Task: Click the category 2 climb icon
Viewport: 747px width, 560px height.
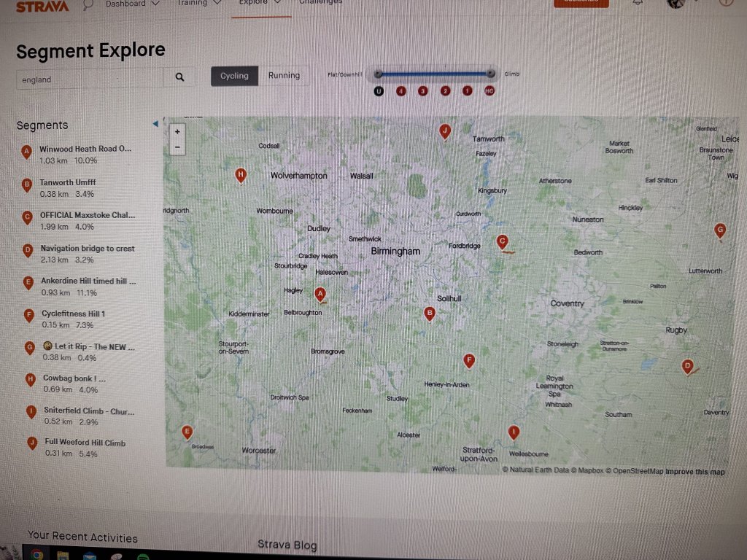Action: click(x=445, y=91)
